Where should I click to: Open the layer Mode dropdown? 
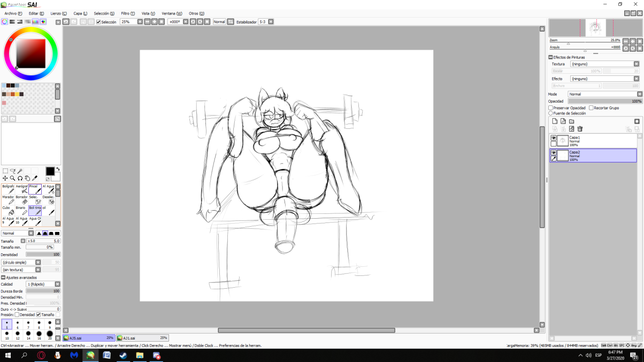605,94
